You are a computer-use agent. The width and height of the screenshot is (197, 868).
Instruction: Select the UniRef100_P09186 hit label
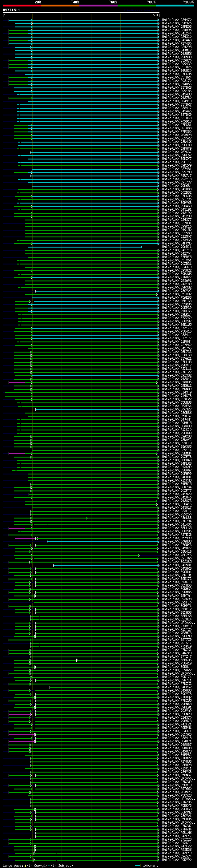coord(177,91)
